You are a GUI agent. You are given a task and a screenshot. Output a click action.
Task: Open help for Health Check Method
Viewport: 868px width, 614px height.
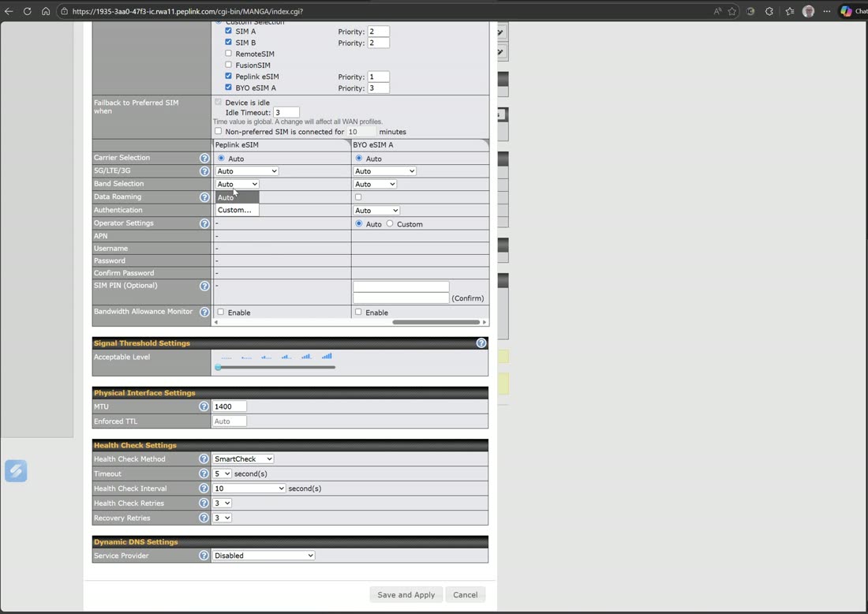[204, 459]
